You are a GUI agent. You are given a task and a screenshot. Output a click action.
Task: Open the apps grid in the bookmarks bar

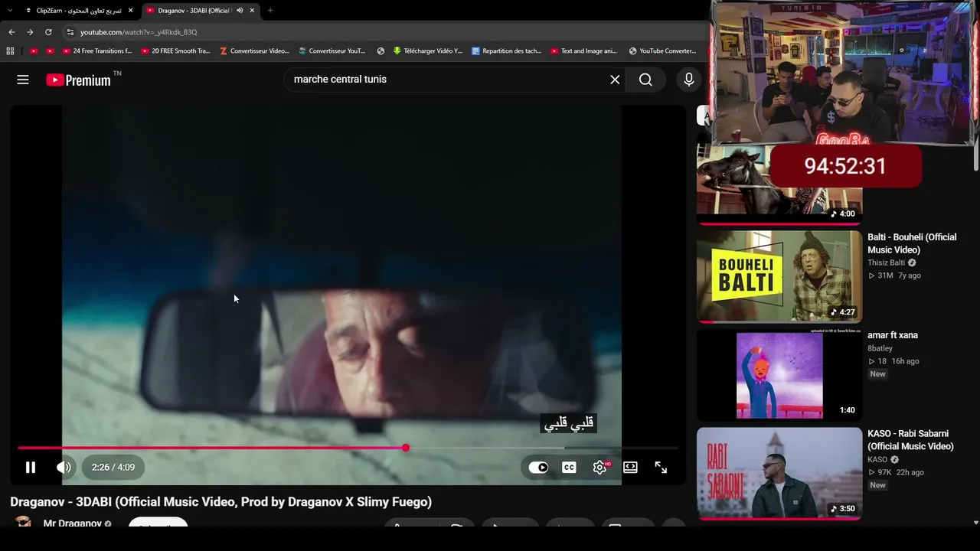[x=10, y=51]
